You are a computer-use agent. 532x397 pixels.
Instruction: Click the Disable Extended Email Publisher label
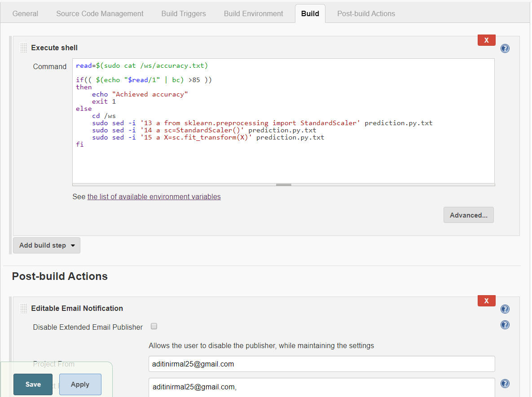[88, 327]
